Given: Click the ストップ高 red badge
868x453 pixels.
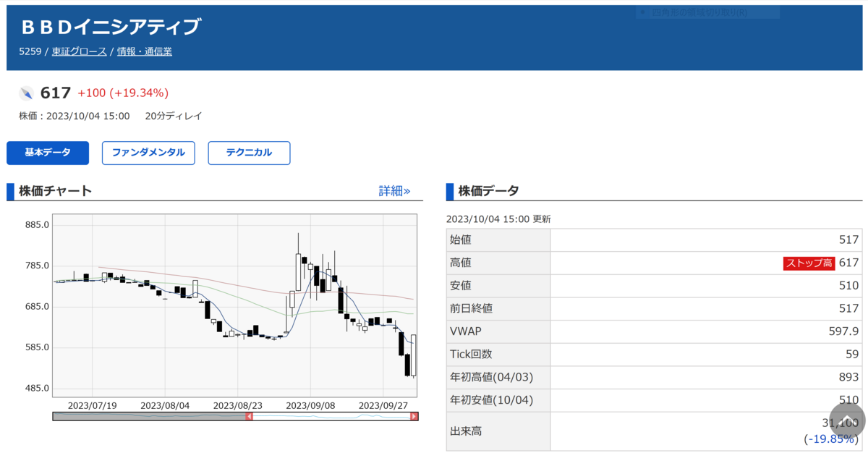Looking at the screenshot, I should tap(809, 263).
